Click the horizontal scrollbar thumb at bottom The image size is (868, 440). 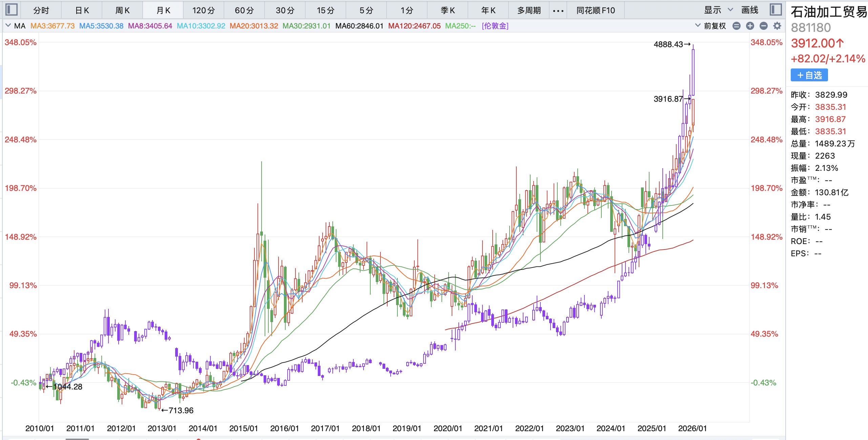(x=77, y=439)
